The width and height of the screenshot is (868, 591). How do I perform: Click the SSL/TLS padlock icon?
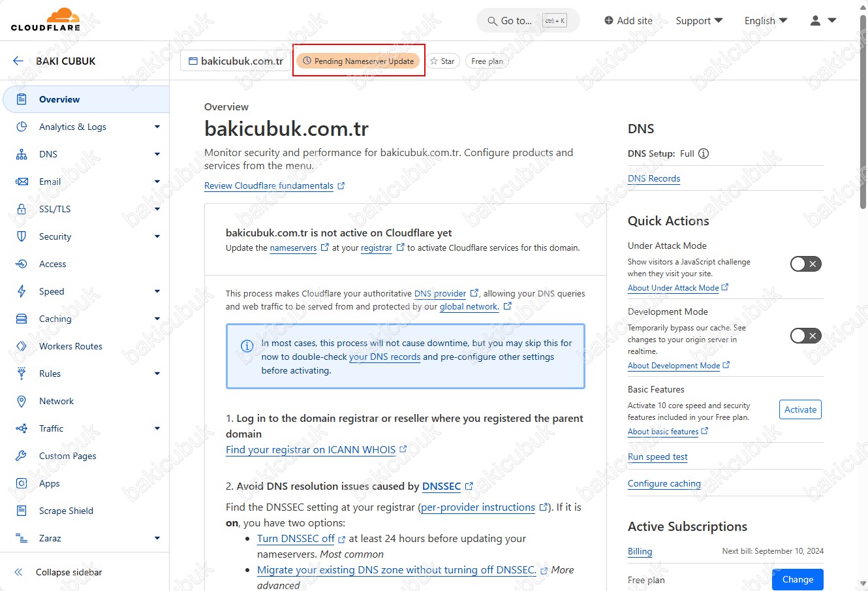pyautogui.click(x=22, y=209)
